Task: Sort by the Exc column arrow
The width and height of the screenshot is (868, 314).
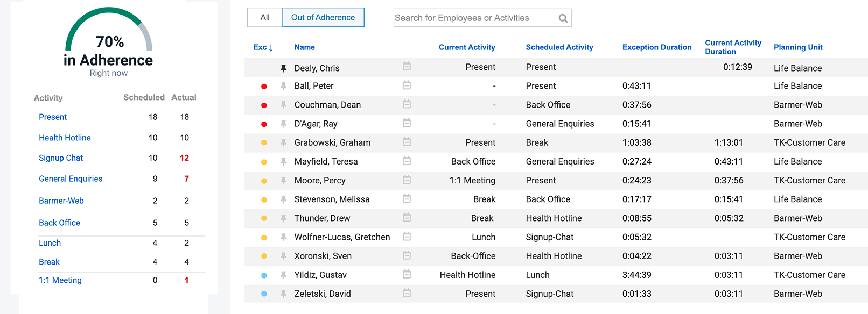Action: pos(270,48)
